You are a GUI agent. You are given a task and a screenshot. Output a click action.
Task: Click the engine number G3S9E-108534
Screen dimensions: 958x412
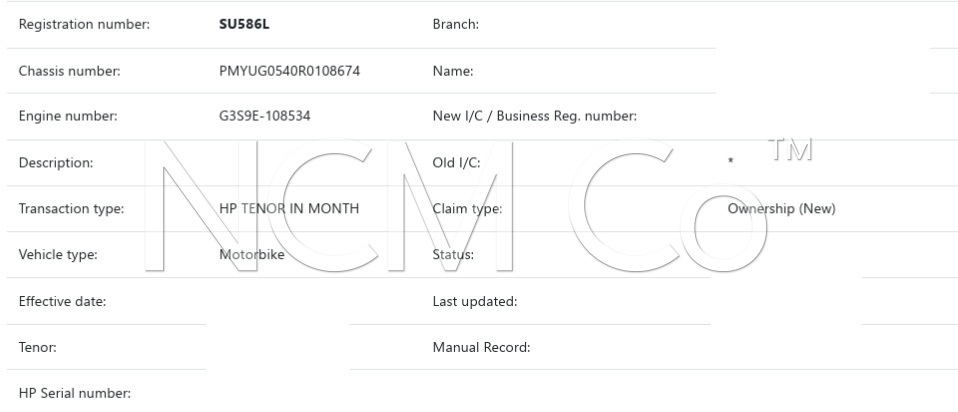264,116
